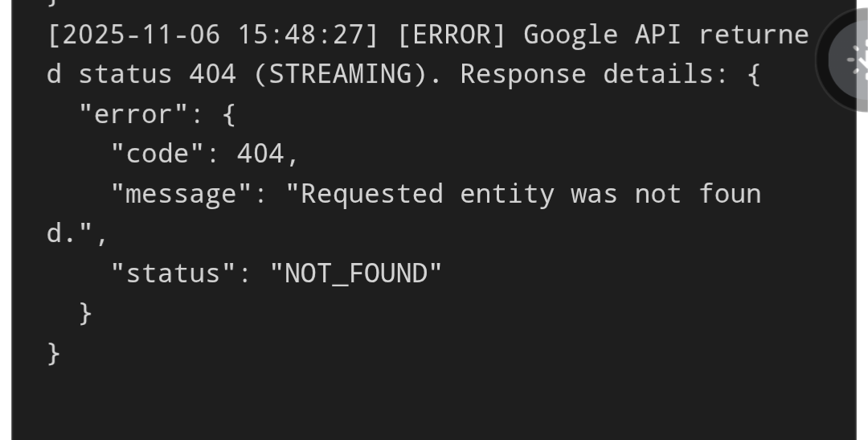
Task: Click the empty log area below final brace
Action: pos(434,405)
